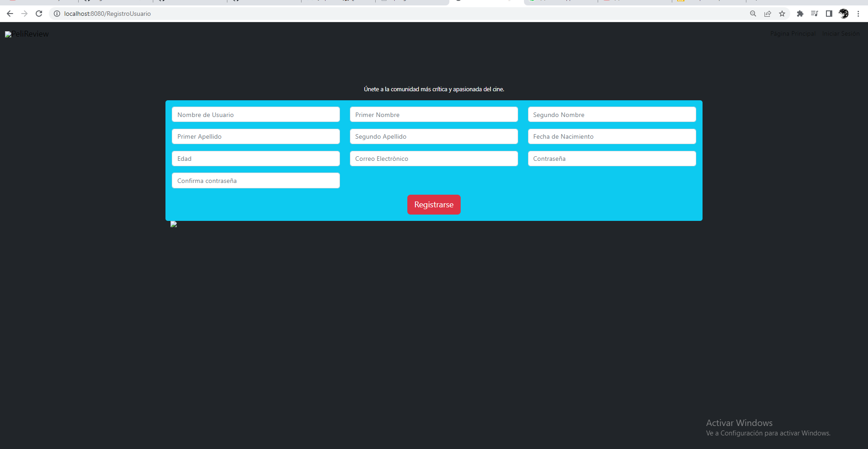Focus the Segundo Apellido field
Image resolution: width=868 pixels, height=449 pixels.
pos(434,136)
